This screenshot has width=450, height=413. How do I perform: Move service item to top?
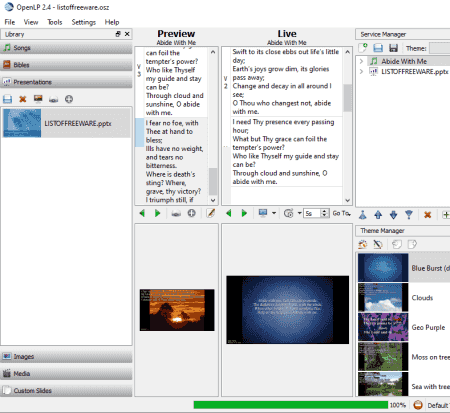click(363, 215)
